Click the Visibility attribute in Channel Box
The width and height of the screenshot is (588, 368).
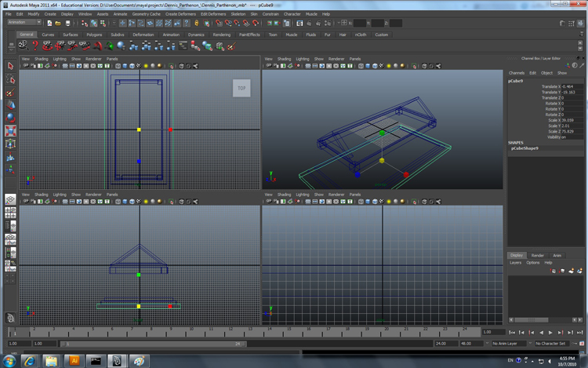(553, 137)
